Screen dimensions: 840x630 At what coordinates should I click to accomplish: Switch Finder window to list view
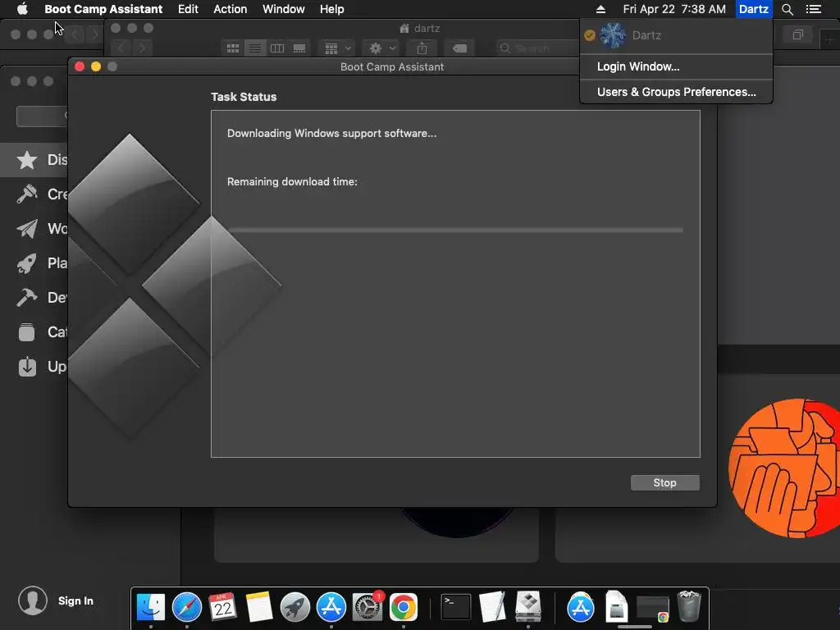pos(255,48)
